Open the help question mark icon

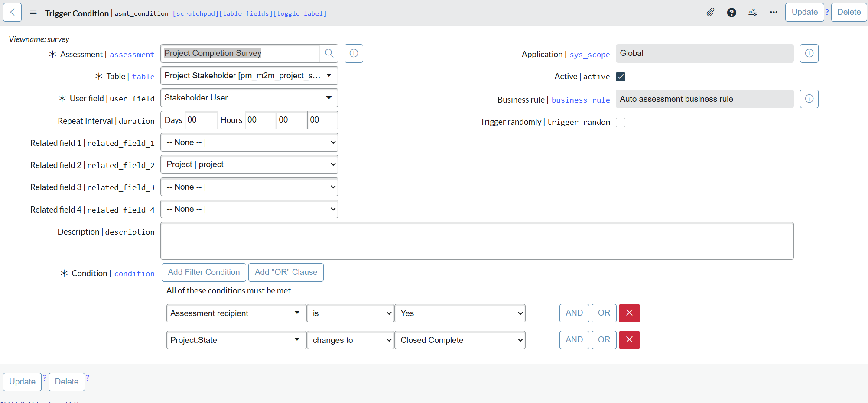coord(731,13)
